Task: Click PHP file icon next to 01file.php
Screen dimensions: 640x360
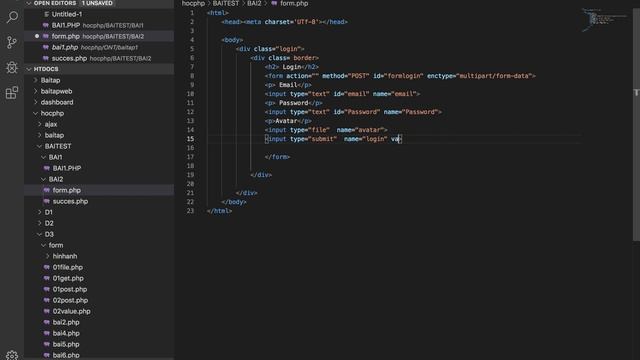Action: click(47, 267)
